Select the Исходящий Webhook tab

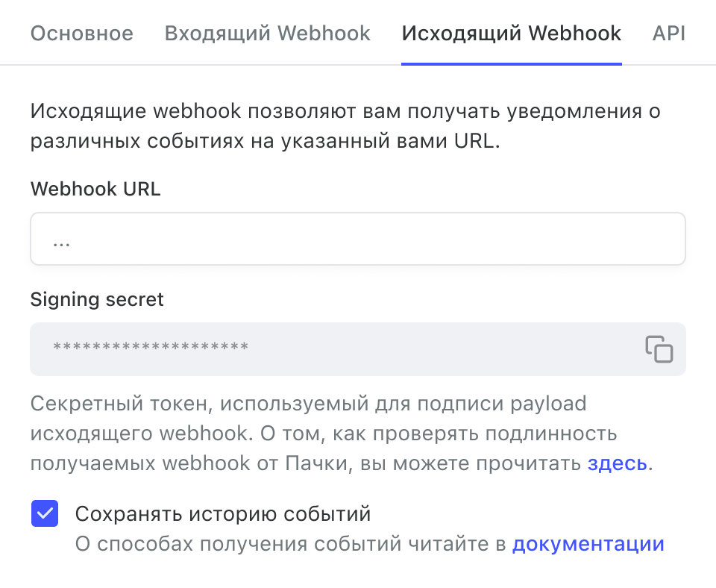[512, 34]
